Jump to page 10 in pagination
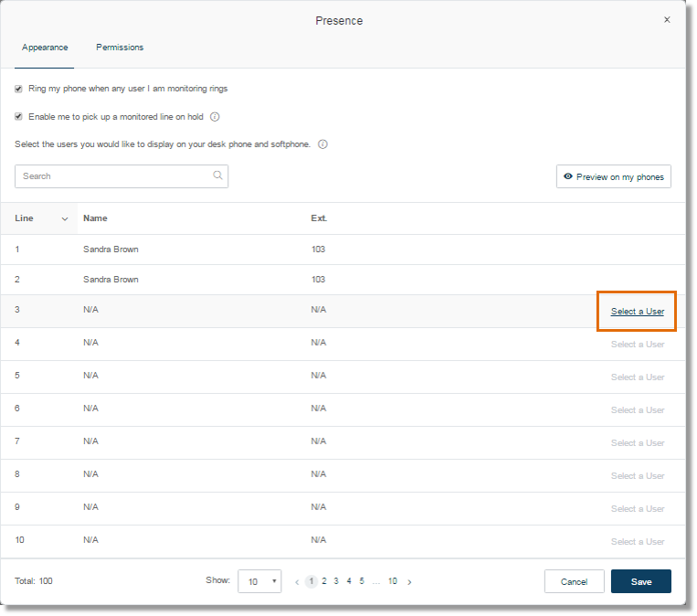The height and width of the screenshot is (616, 697). click(393, 581)
